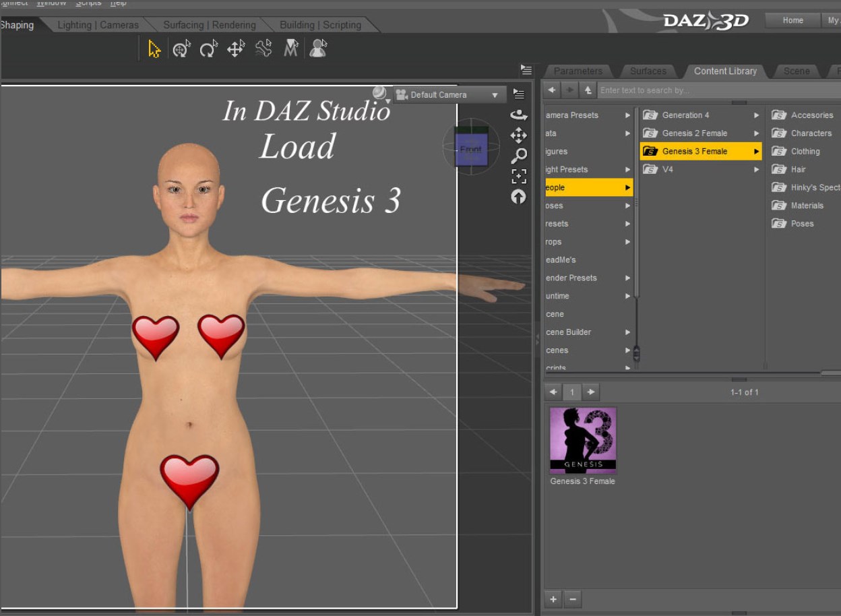The height and width of the screenshot is (616, 841).
Task: Choose the Translate move tool
Action: (236, 49)
